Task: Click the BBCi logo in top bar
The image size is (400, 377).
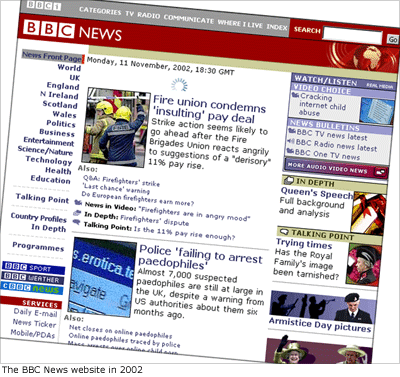Action: (x=44, y=6)
